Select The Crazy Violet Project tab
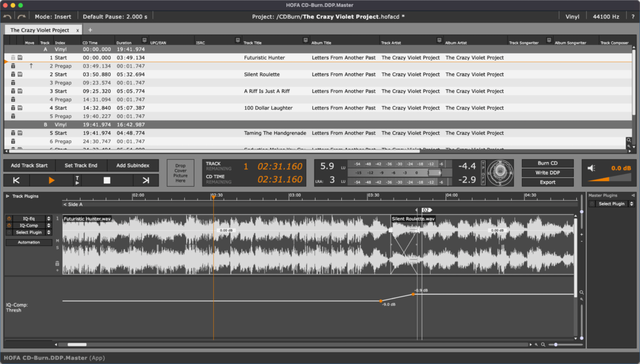 click(x=39, y=30)
